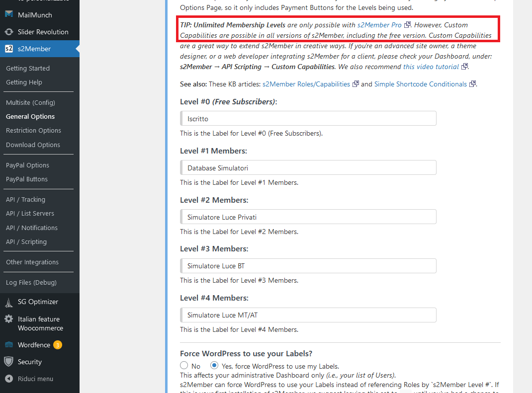This screenshot has height=393, width=532.
Task: Open Italian feature Woocommerce menu
Action: [40, 323]
